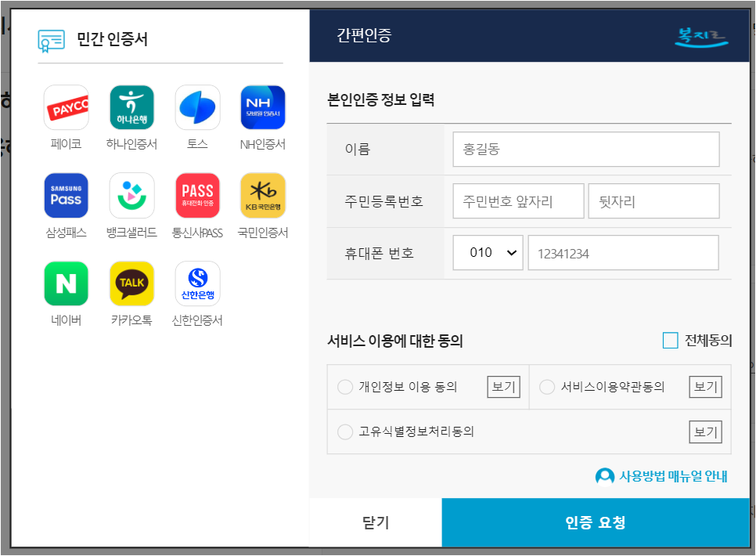Click the 신한인증서 label text
The height and width of the screenshot is (556, 756).
[197, 320]
